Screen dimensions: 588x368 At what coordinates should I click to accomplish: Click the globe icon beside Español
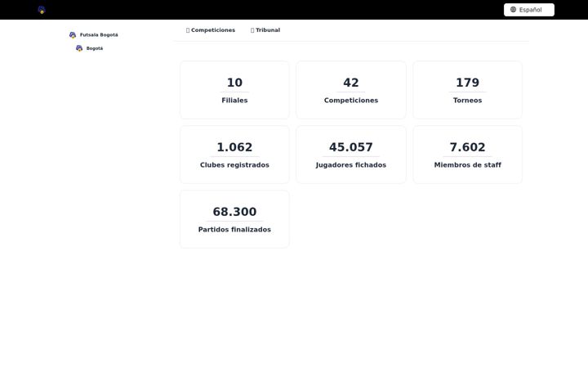point(513,10)
